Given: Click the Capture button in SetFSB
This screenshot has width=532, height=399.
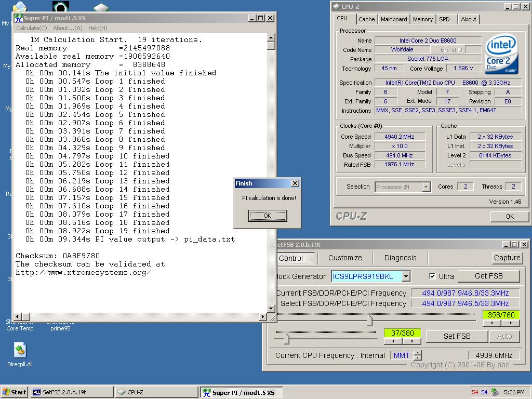Looking at the screenshot, I should point(507,258).
